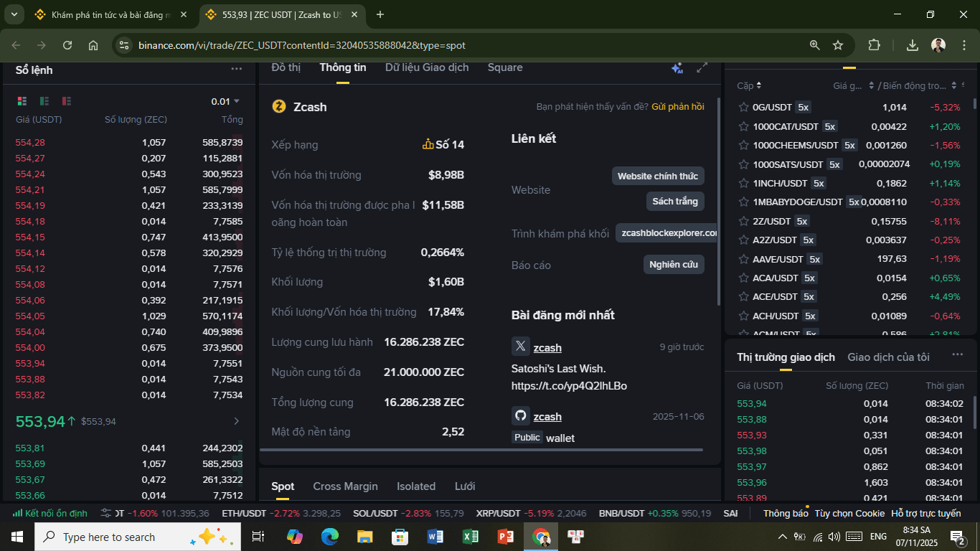Open Tùy chọn Cookie settings
Screen dimensions: 980x551
click(849, 513)
